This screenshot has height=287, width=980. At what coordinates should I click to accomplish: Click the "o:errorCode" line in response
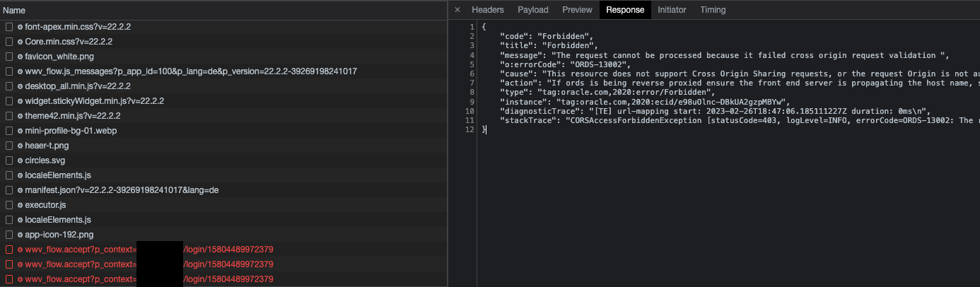tap(564, 64)
